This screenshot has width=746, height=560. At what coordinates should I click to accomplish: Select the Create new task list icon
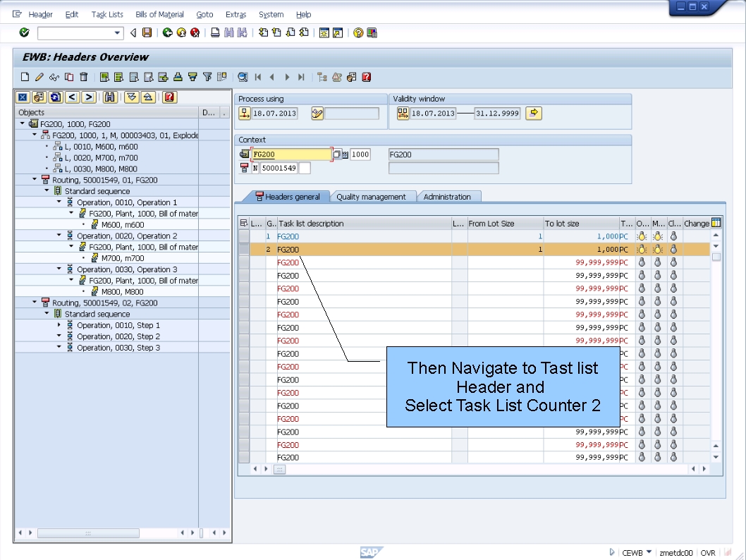point(25,77)
